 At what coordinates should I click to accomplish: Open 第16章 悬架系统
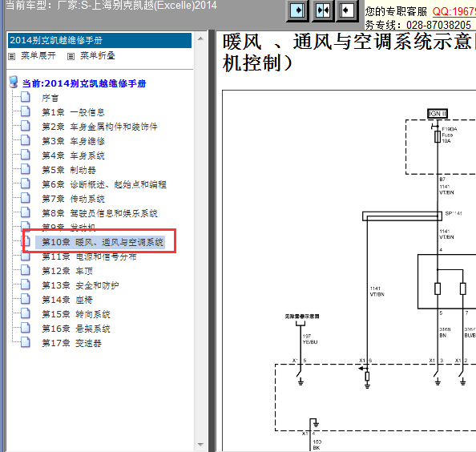click(76, 329)
